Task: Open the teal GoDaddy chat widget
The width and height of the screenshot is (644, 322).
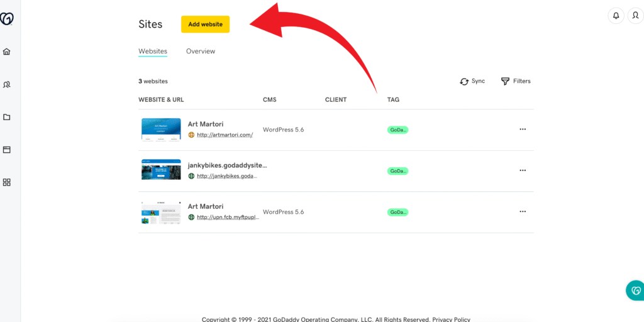Action: click(635, 291)
